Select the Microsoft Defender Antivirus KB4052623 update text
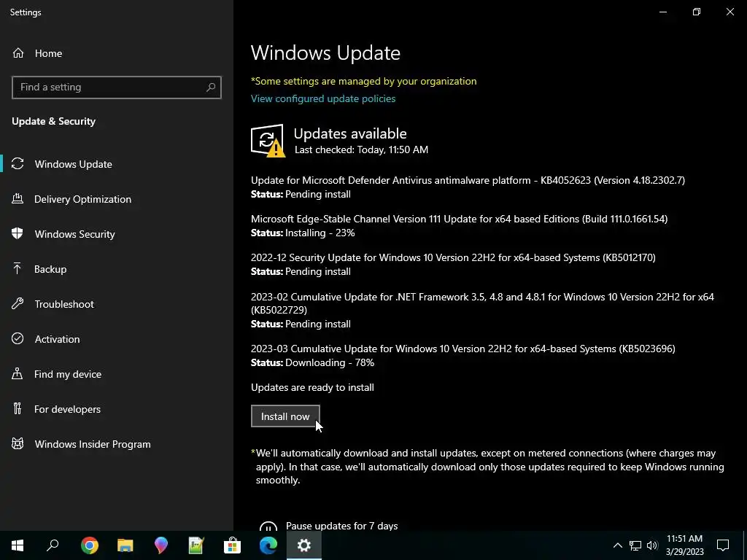747x560 pixels. tap(468, 181)
